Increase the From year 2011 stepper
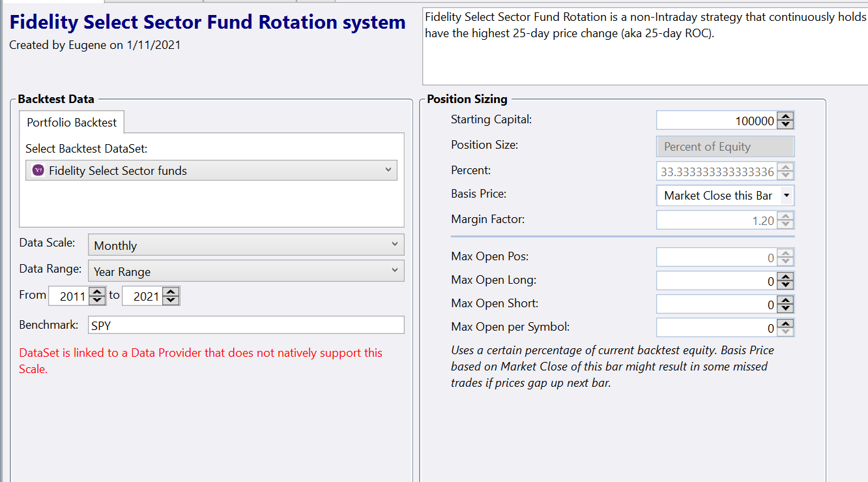868x482 pixels. 97,292
